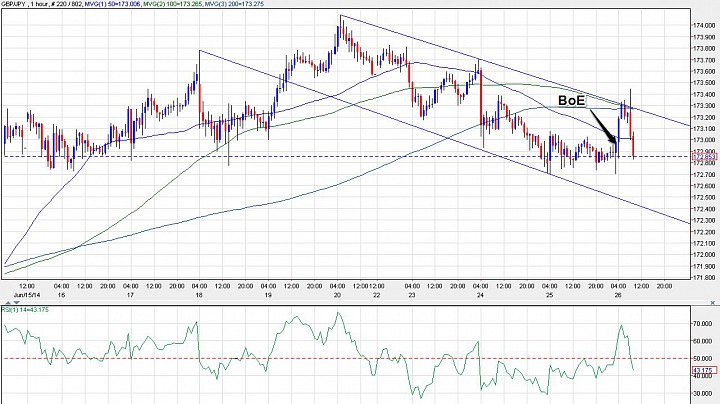Click the 70.000 RSI axis label
The height and width of the screenshot is (404, 720).
pyautogui.click(x=703, y=324)
